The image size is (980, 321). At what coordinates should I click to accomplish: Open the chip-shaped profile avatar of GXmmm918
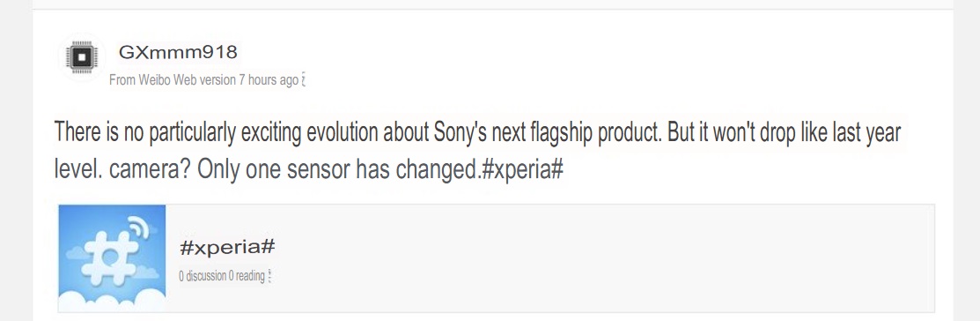(x=82, y=57)
